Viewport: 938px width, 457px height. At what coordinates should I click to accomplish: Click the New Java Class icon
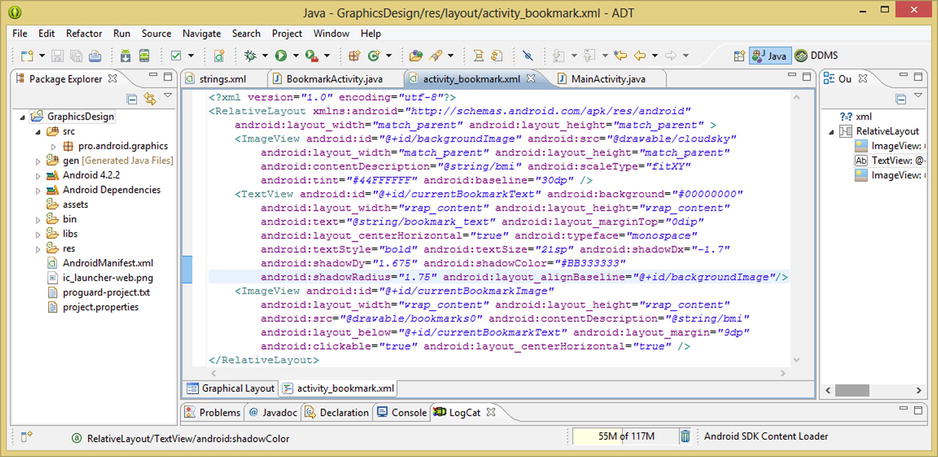pos(374,56)
